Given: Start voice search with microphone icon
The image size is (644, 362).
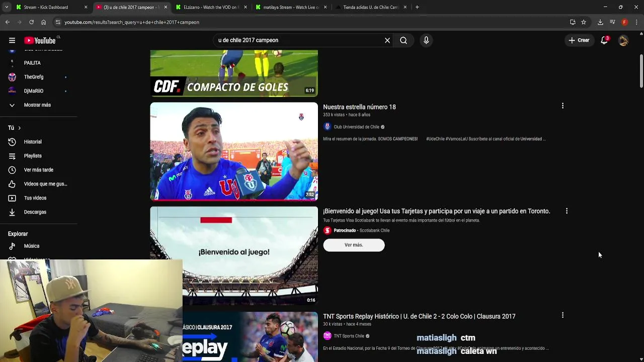Looking at the screenshot, I should pos(426,40).
